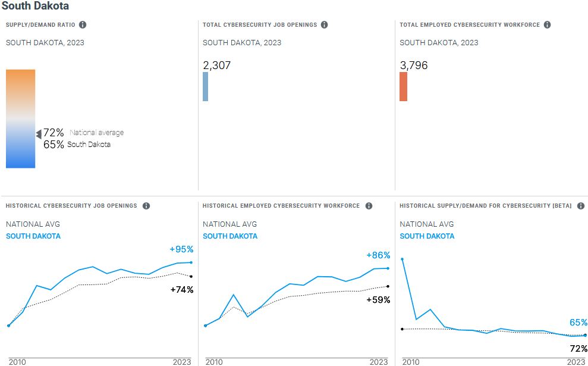The image size is (588, 366).
Task: Click South Dakota legend in employed workforce chart
Action: (230, 236)
